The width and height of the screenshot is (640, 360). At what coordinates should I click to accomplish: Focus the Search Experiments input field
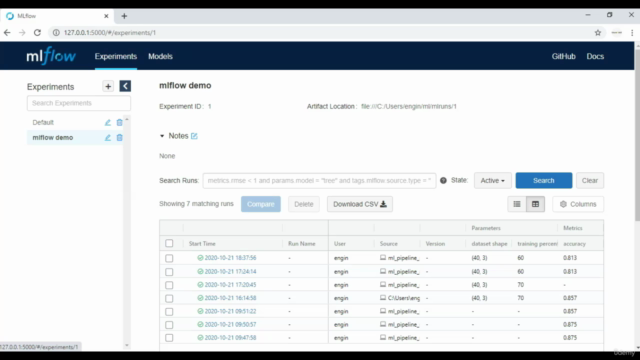pos(79,103)
